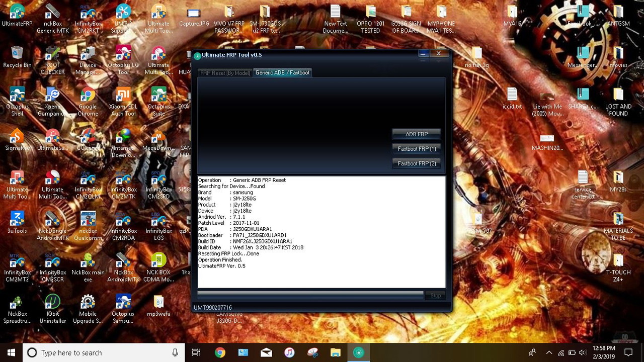Click the 'Model : SM-J250G' log line
Viewport: 644px width, 362px height.
tap(227, 199)
